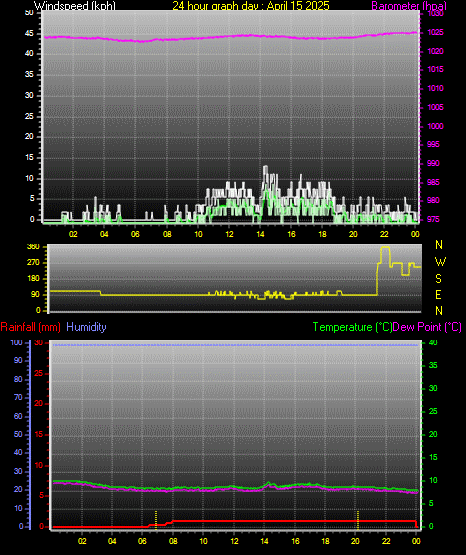
Task: Click the 90 tick on wind direction axis
Action: point(35,294)
